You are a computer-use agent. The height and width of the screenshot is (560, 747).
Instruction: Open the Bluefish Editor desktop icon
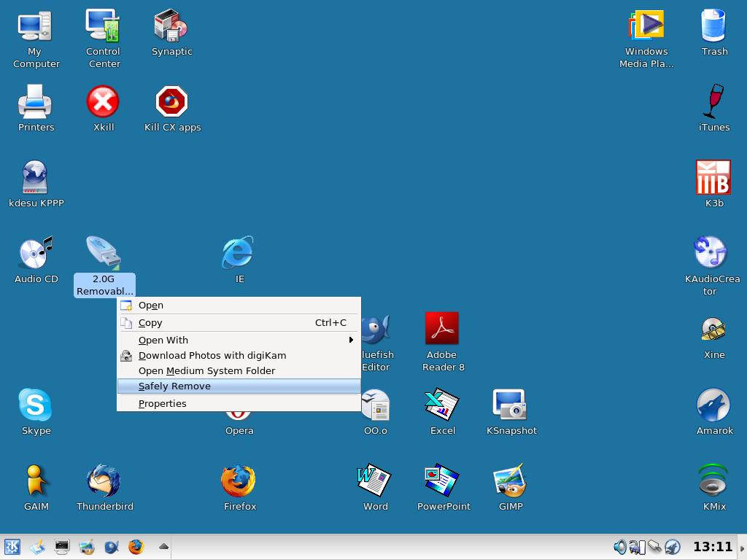tap(376, 330)
